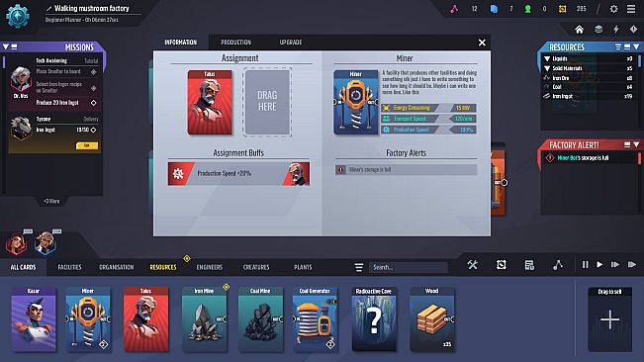Viewport: 644px width, 362px height.
Task: Select the Information tab
Action: click(181, 43)
